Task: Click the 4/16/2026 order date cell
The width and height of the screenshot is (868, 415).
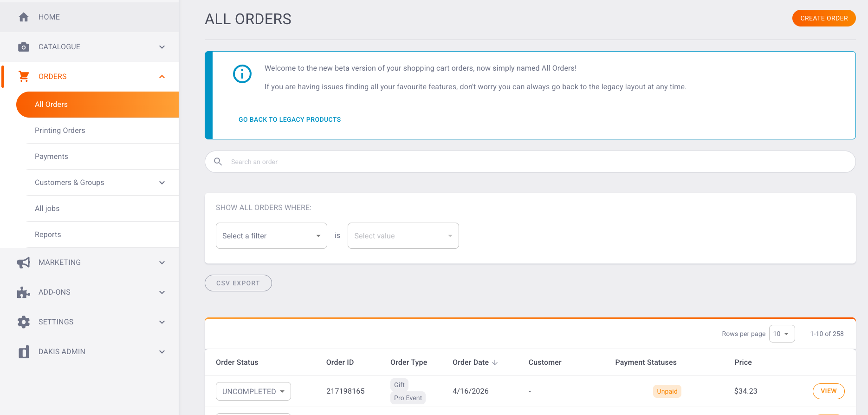Action: (x=471, y=391)
